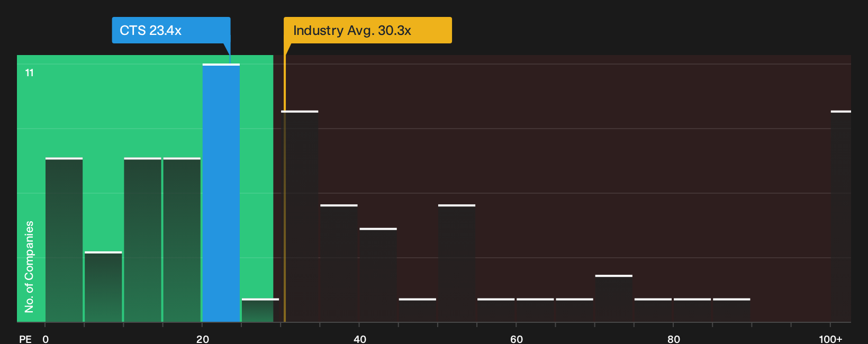Click the y-axis value 11
Image resolution: width=868 pixels, height=344 pixels.
[x=30, y=73]
